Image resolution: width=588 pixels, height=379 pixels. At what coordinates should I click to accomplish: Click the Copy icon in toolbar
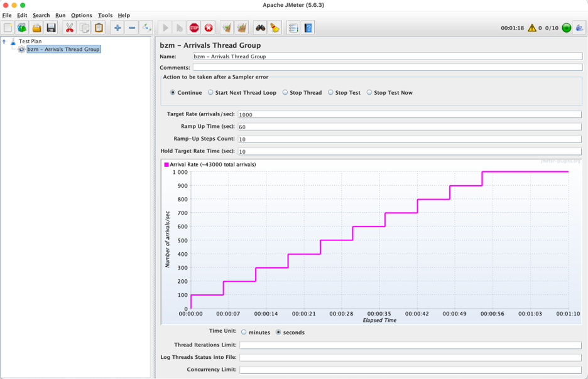(84, 28)
